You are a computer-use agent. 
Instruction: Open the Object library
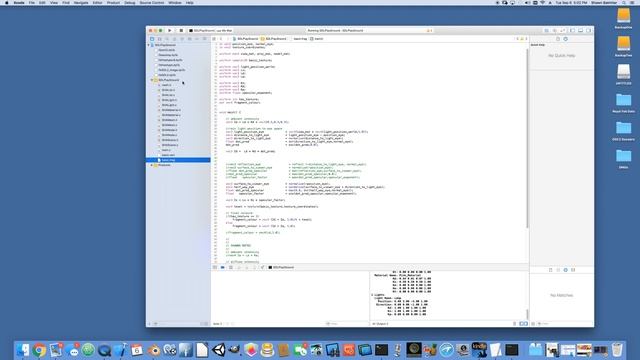click(x=566, y=270)
